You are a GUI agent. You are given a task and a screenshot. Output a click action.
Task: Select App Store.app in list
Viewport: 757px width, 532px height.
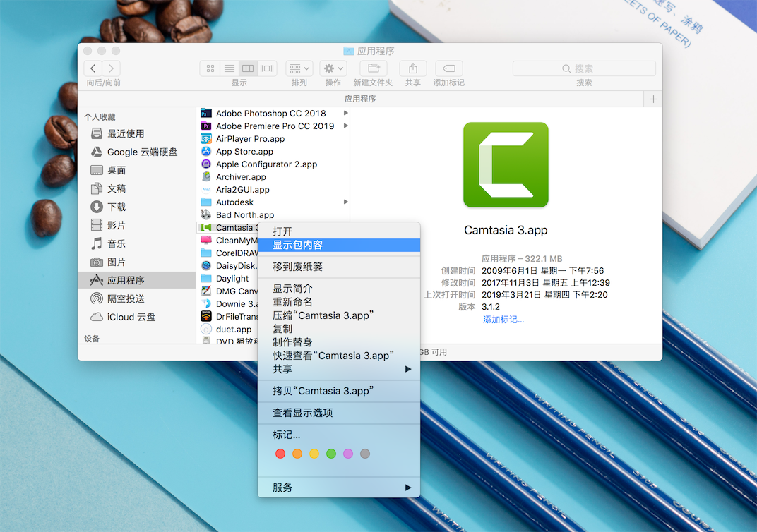point(274,152)
